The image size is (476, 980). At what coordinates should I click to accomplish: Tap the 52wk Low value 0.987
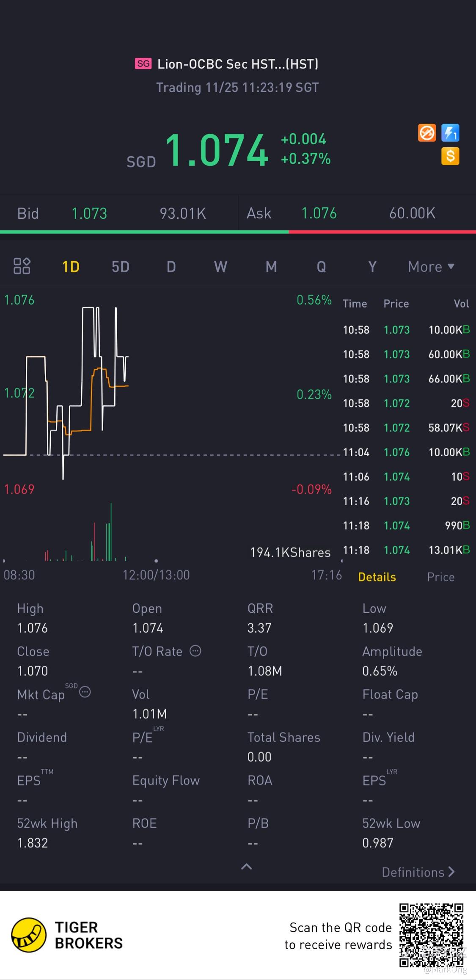378,843
